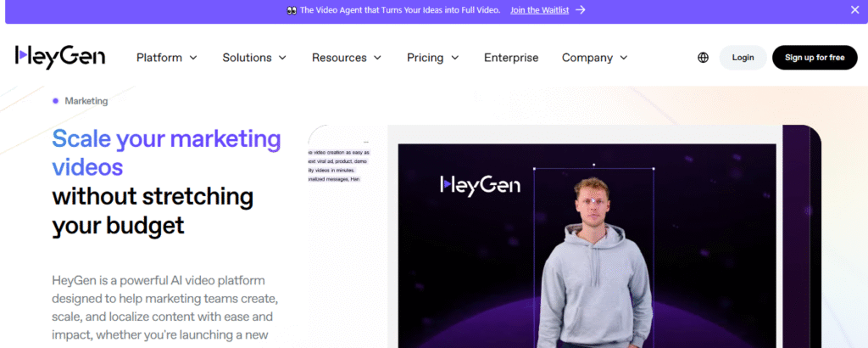Image resolution: width=868 pixels, height=348 pixels.
Task: Click the HeyGen logo inside the video
Action: 480,186
